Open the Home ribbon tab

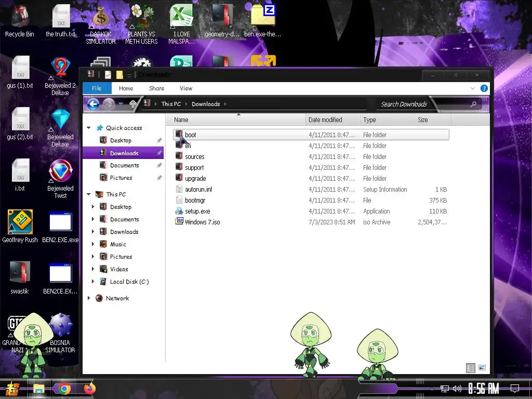tap(126, 88)
